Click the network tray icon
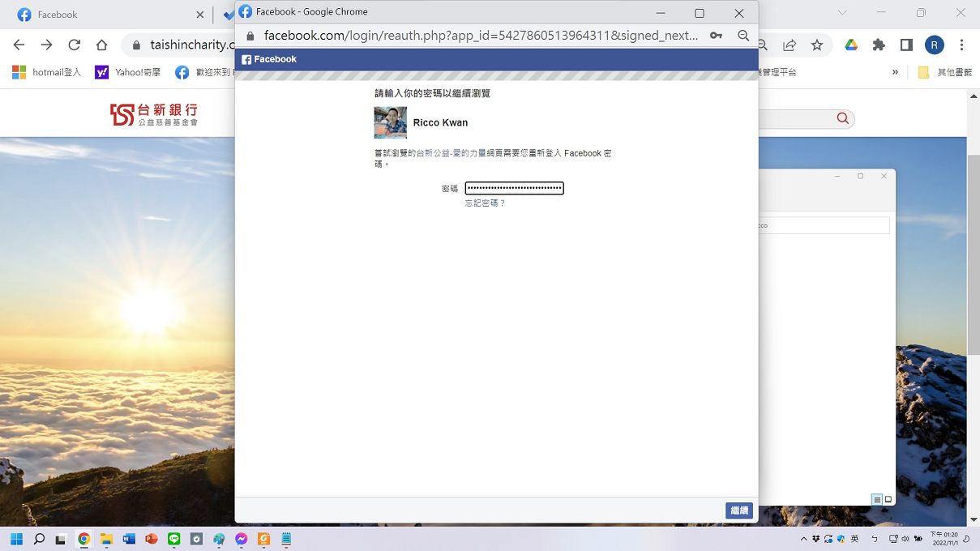The image size is (980, 551). (892, 539)
